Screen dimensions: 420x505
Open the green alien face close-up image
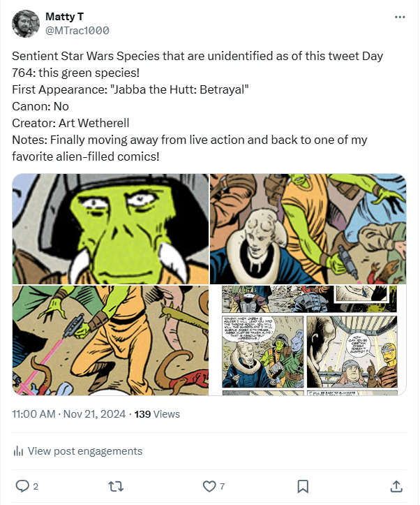pyautogui.click(x=110, y=228)
